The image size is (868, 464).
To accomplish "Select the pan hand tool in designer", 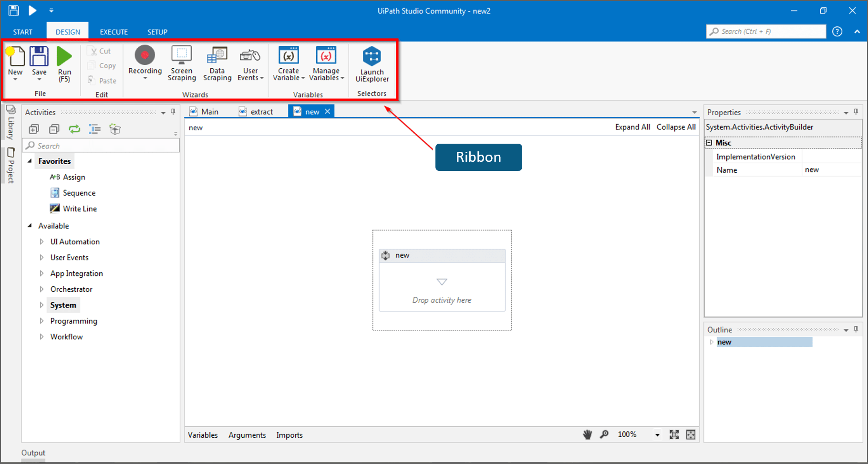I will pos(588,434).
